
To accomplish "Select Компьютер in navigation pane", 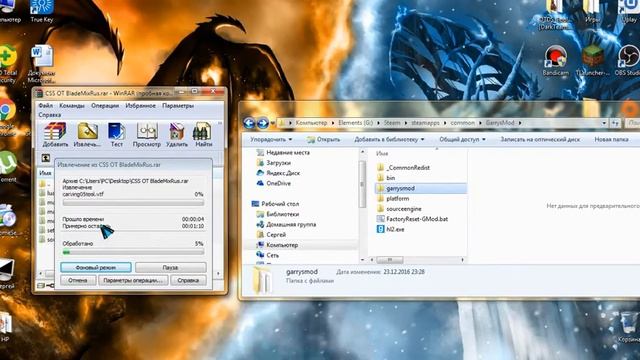I will [x=278, y=245].
